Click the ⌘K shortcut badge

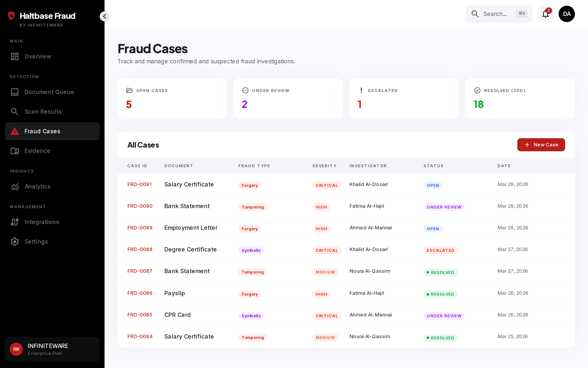click(x=522, y=14)
